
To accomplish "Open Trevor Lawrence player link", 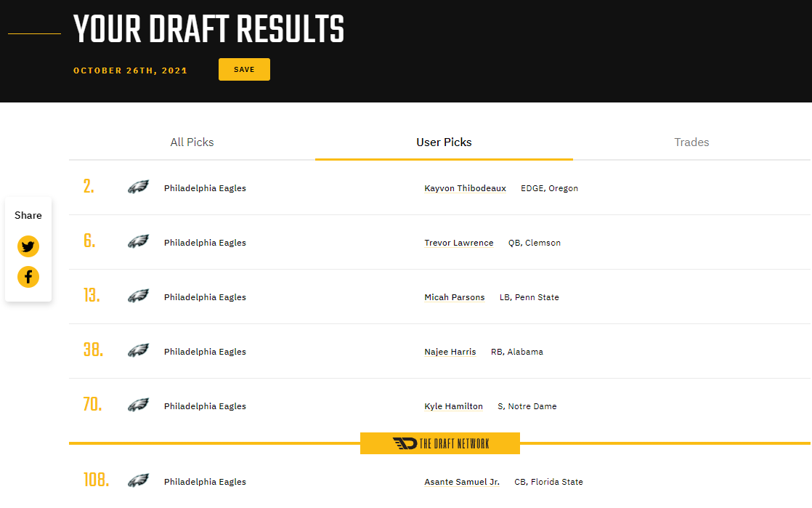I will point(459,243).
